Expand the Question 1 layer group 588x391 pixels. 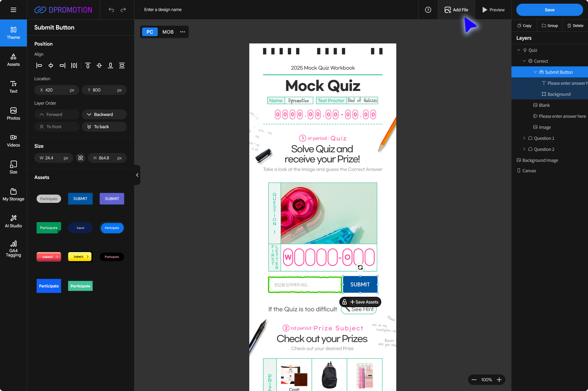point(524,138)
